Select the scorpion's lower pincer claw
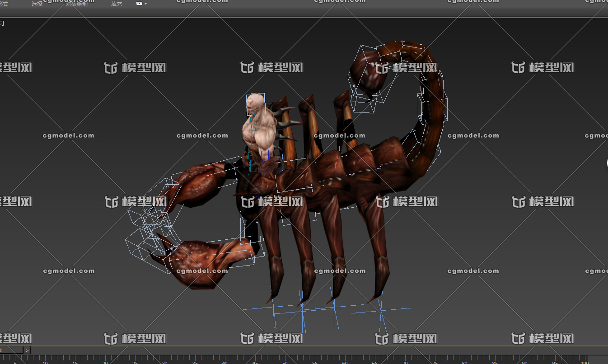The width and height of the screenshot is (608, 364). coord(199,262)
